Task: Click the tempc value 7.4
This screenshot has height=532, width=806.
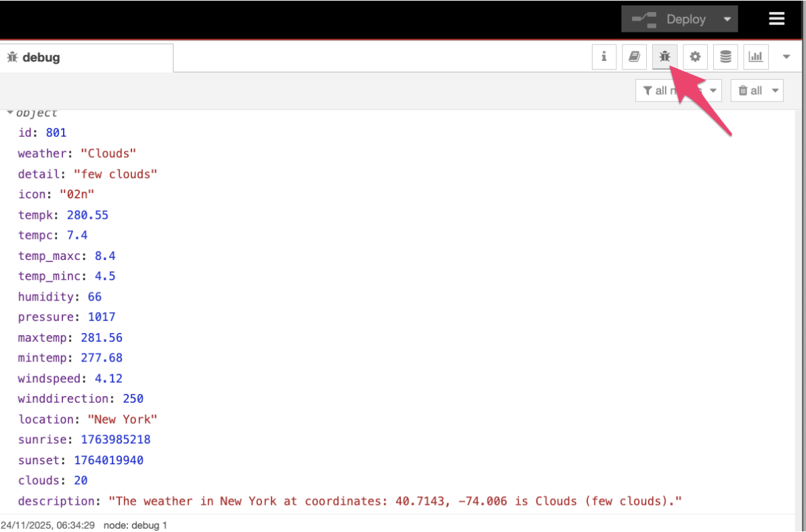Action: [x=77, y=235]
